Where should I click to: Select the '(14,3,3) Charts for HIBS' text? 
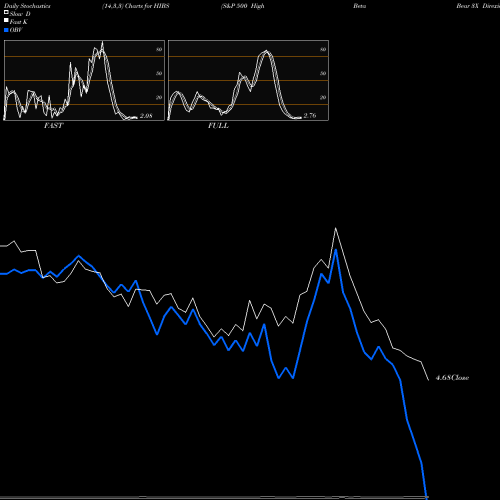(136, 6)
